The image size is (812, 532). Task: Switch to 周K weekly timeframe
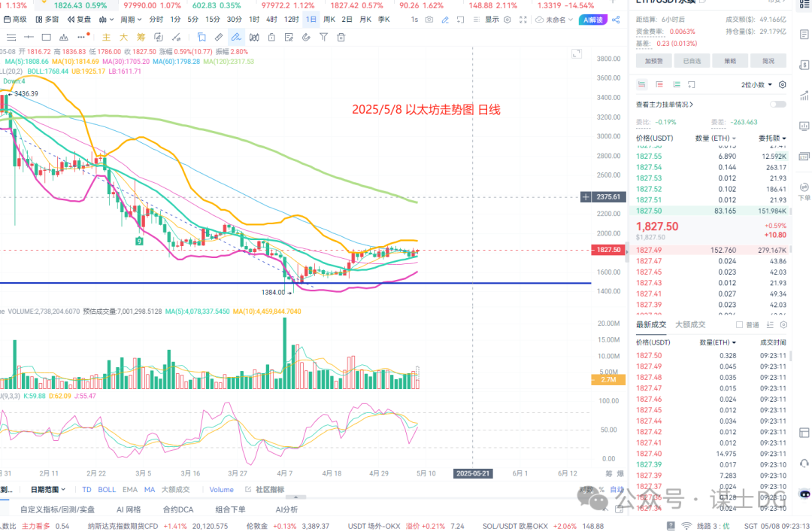click(x=329, y=19)
